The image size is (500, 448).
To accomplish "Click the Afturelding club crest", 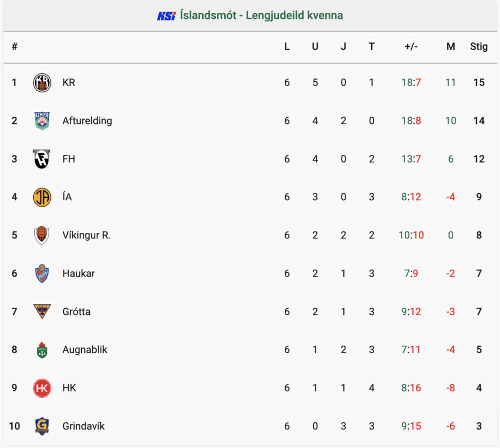I will click(x=42, y=121).
